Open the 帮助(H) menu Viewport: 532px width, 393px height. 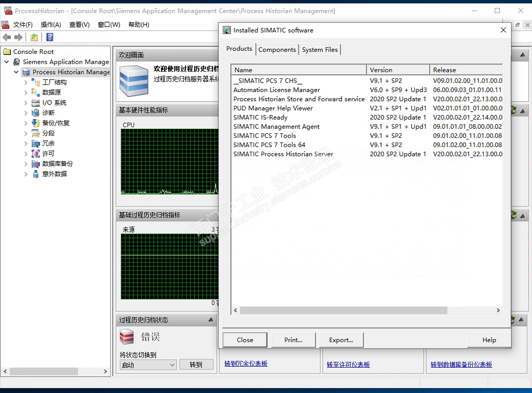139,25
